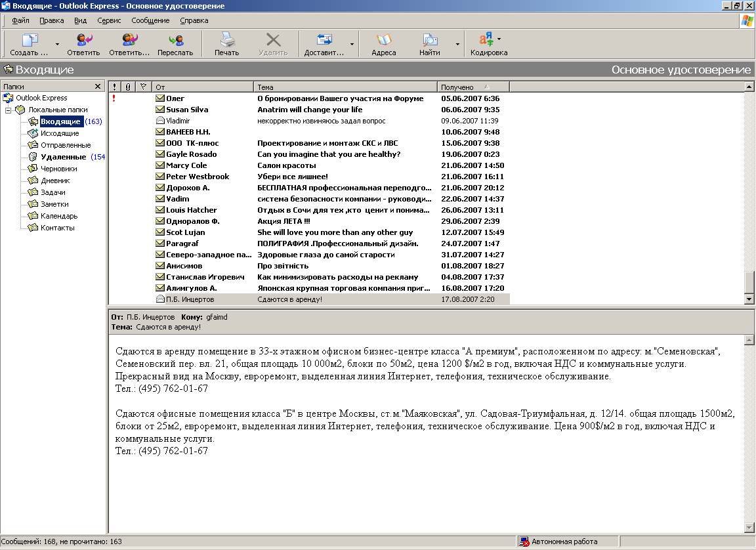The image size is (756, 550).
Task: Click the high priority mark on Олег message
Action: point(114,98)
